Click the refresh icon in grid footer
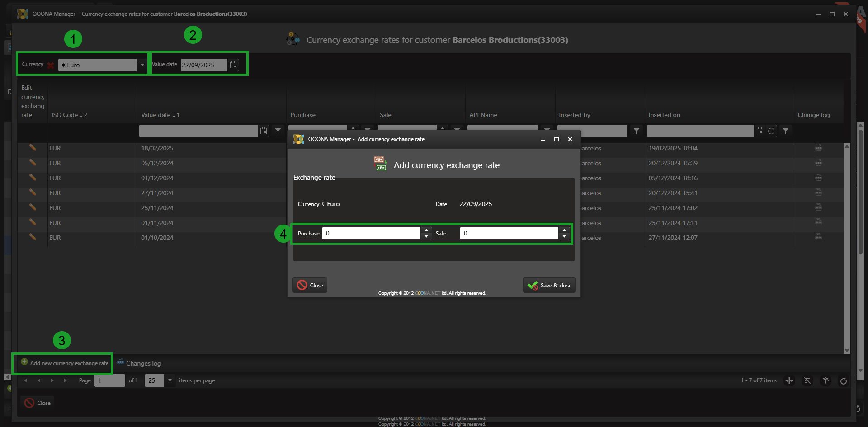The height and width of the screenshot is (427, 868). click(843, 381)
